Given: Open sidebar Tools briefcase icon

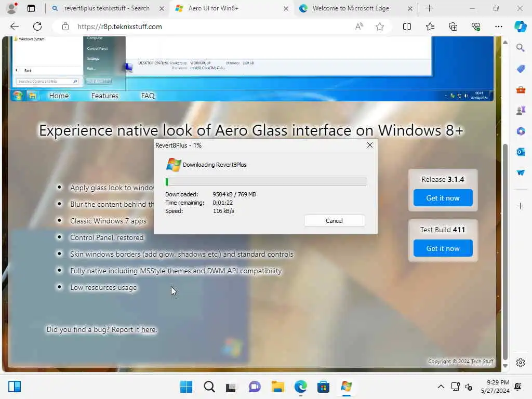Looking at the screenshot, I should (x=521, y=90).
